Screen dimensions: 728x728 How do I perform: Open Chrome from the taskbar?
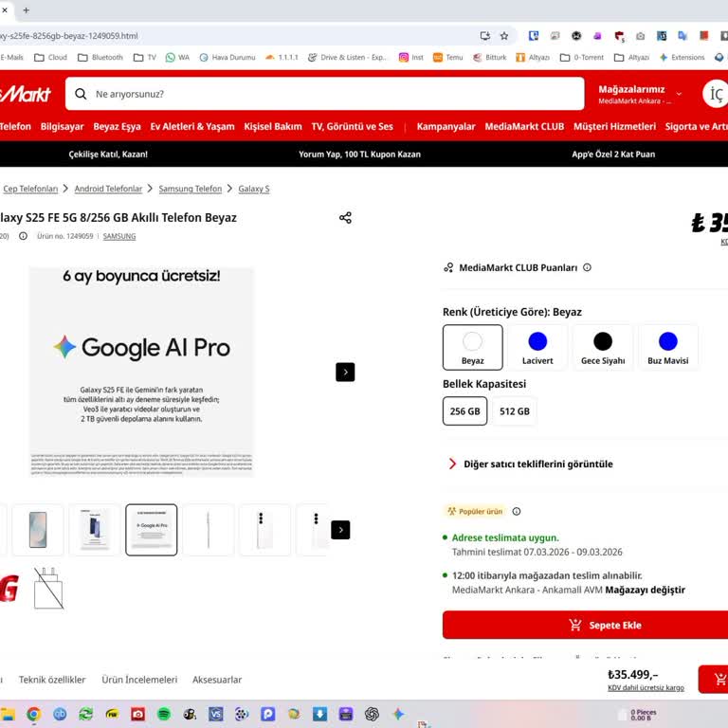click(x=33, y=714)
